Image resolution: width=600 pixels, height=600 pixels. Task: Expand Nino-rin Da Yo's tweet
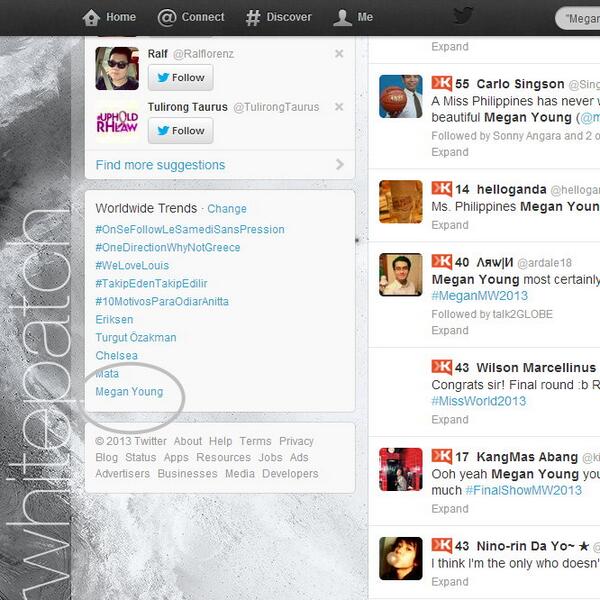click(x=450, y=582)
